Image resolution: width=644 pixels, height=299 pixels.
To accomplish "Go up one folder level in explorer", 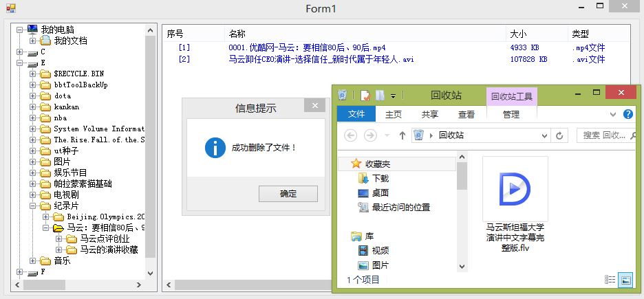I will coord(402,135).
